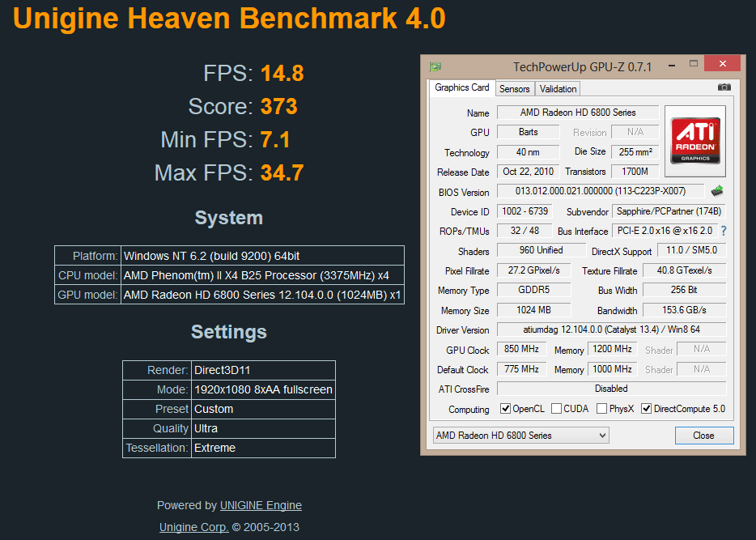Click the Name field AMD Radeon HD 6800 Series

(x=578, y=113)
